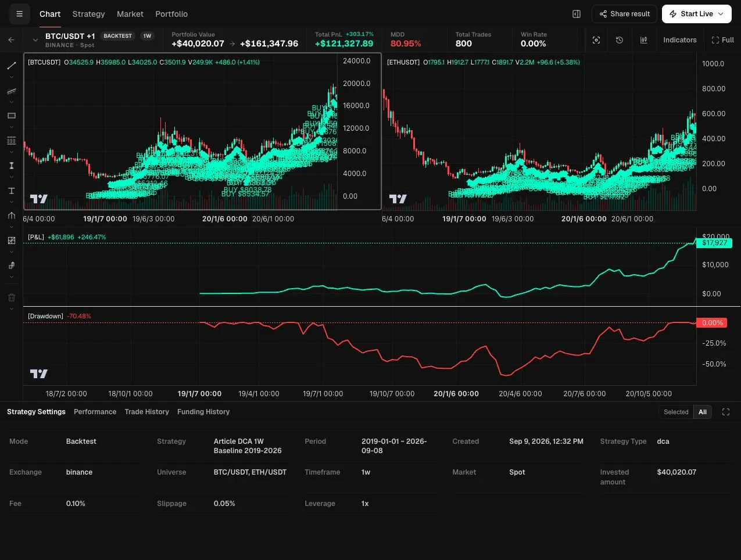Expand options under the measure tool
741x560 pixels.
pyautogui.click(x=11, y=177)
